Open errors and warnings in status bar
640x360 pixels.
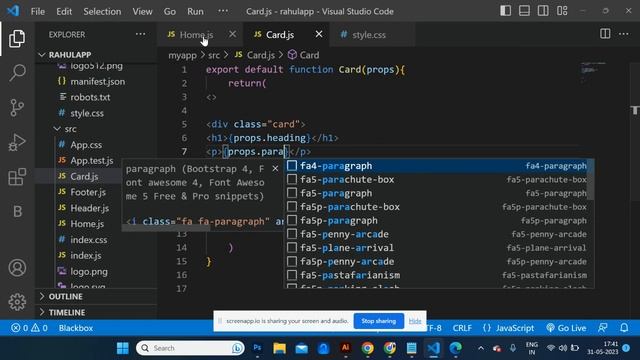click(x=29, y=328)
